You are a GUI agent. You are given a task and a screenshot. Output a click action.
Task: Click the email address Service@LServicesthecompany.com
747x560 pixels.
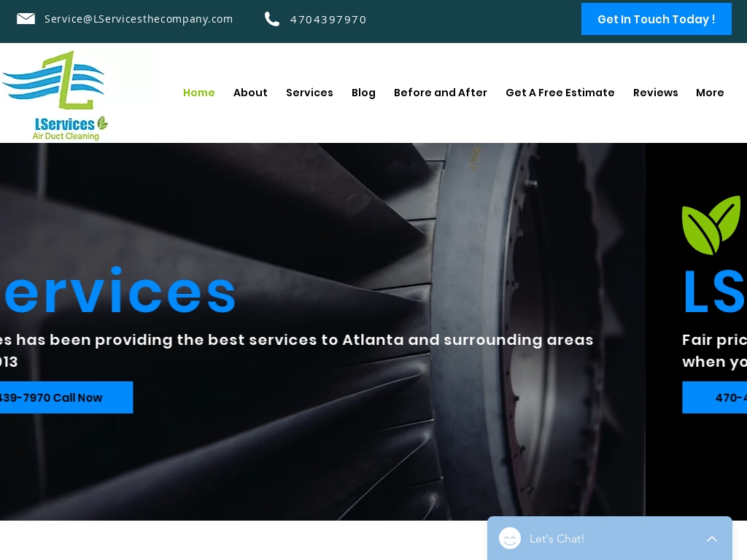pyautogui.click(x=139, y=19)
